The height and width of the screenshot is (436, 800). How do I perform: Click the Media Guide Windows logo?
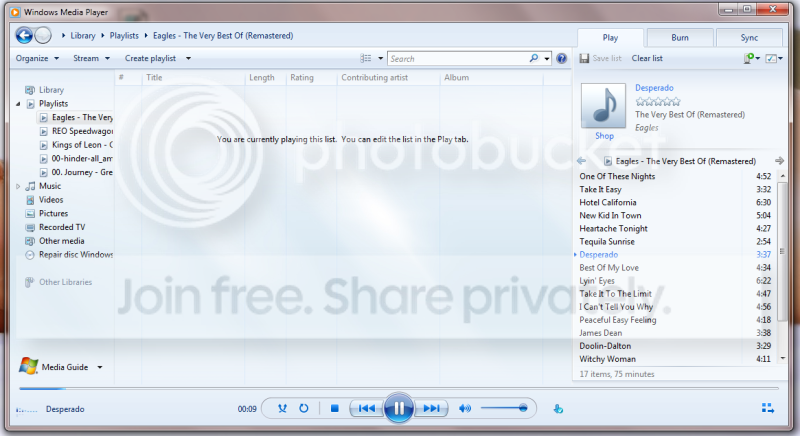point(28,366)
